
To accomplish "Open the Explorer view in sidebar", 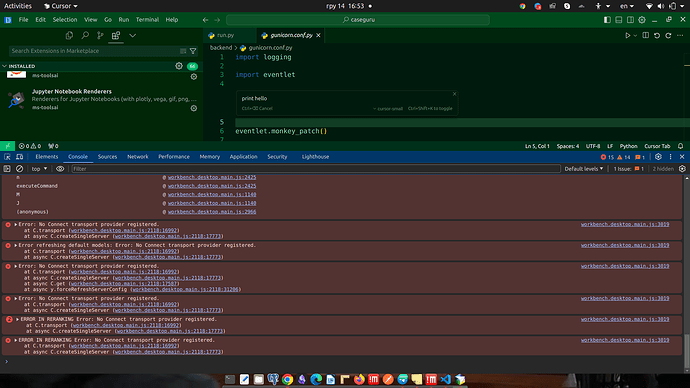I will 69,35.
